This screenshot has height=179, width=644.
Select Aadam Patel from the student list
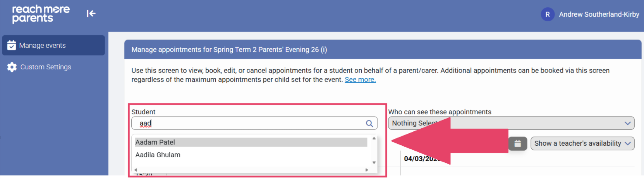(155, 142)
